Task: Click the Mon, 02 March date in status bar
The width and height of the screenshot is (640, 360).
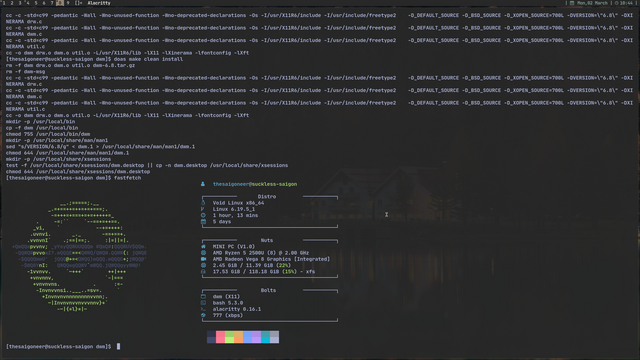Action: [592, 3]
